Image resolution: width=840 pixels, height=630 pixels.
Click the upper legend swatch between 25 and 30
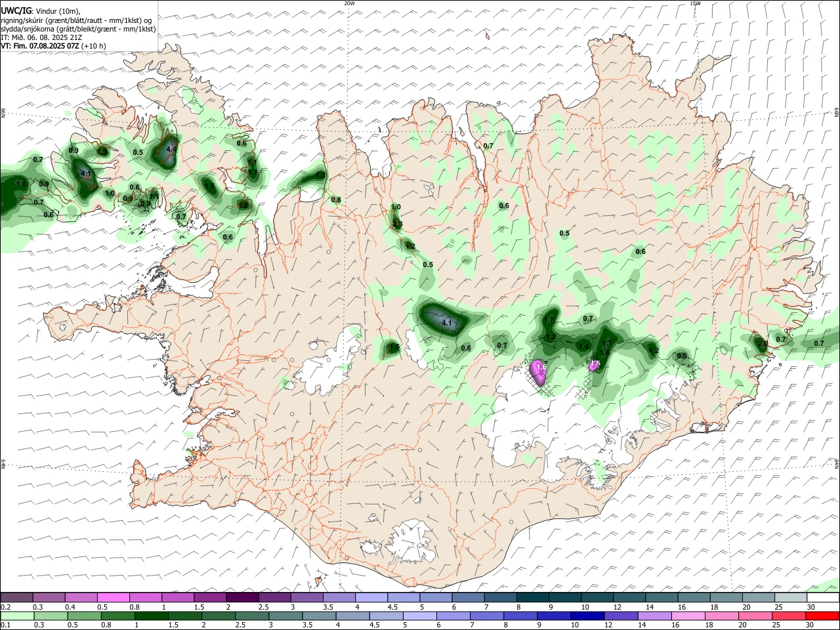pyautogui.click(x=790, y=597)
